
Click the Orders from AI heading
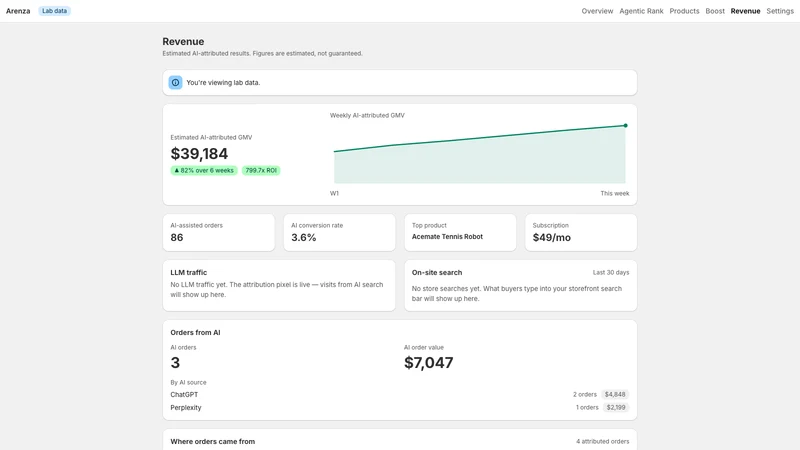click(195, 332)
